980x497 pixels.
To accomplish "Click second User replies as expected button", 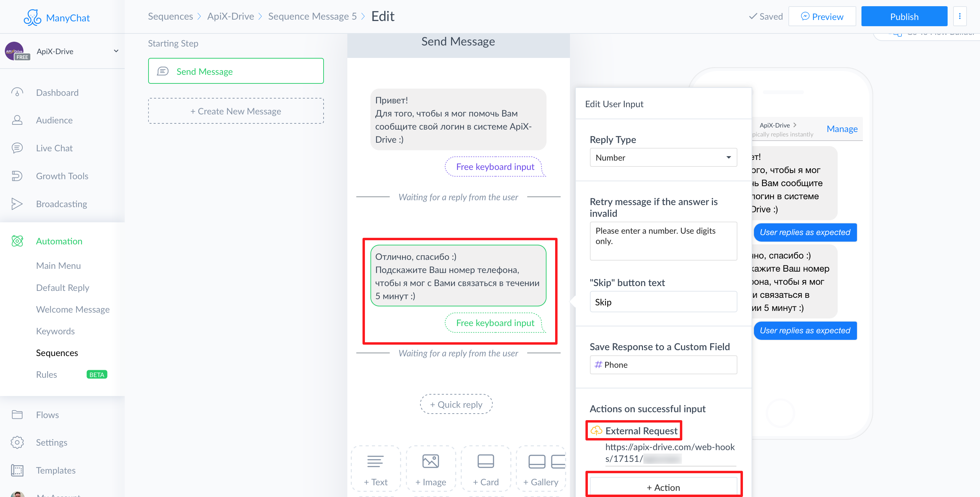I will tap(805, 330).
